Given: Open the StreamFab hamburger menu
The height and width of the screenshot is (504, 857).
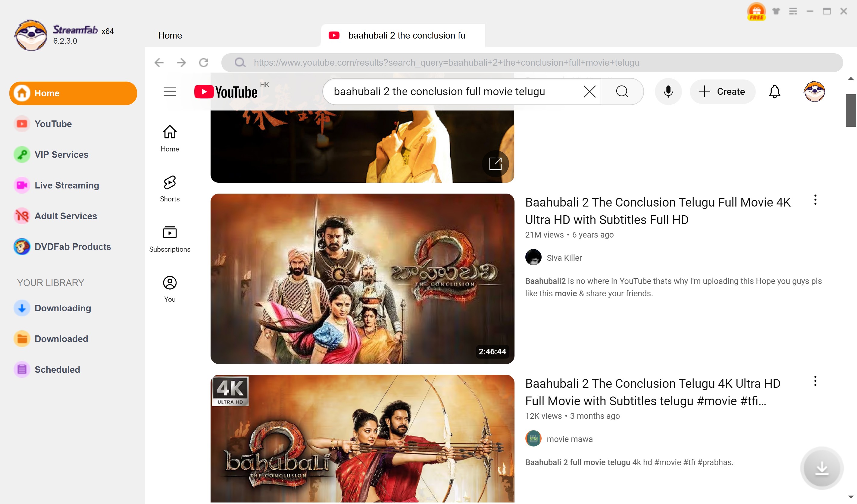Looking at the screenshot, I should 793,11.
